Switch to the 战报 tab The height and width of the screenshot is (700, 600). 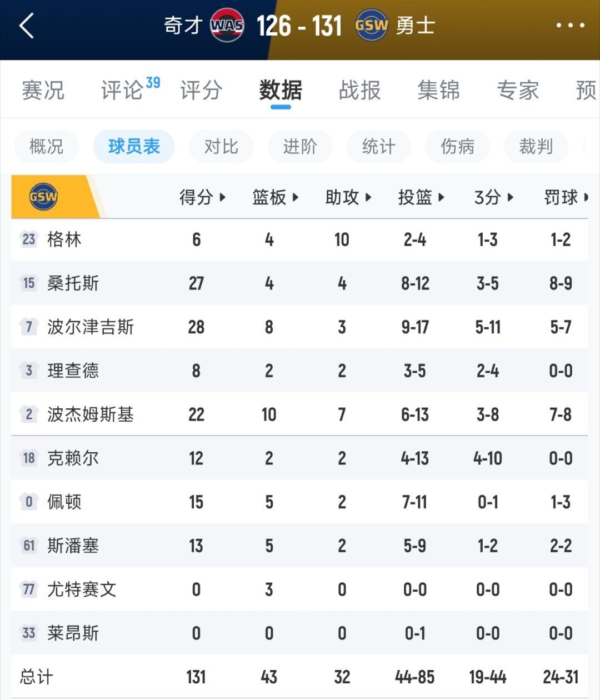point(360,91)
